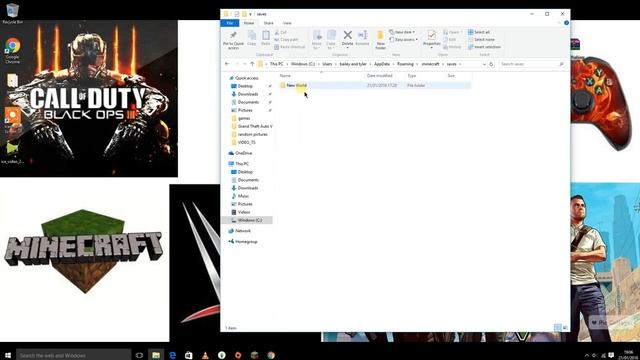
Task: Open random pictures folder in the sidebar
Action: click(x=253, y=134)
